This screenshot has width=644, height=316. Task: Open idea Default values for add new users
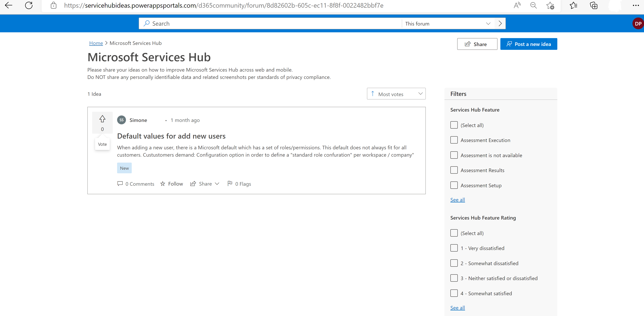(x=171, y=136)
